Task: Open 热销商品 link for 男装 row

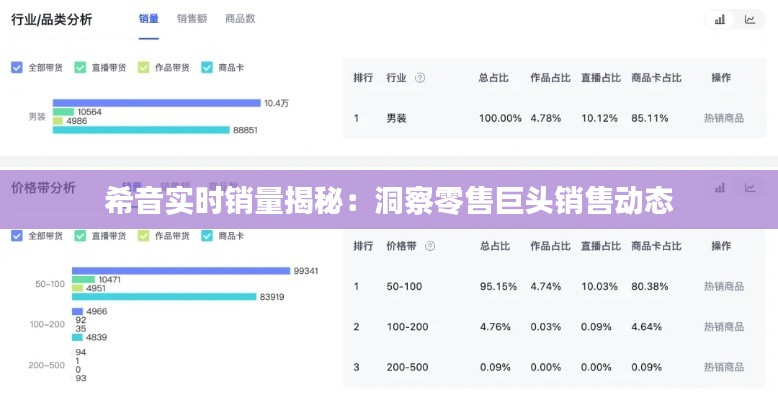Action: (723, 118)
